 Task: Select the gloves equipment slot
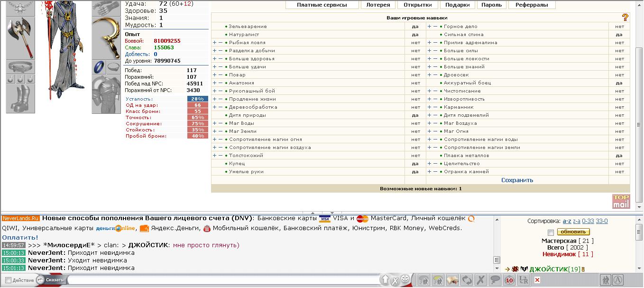(106, 8)
